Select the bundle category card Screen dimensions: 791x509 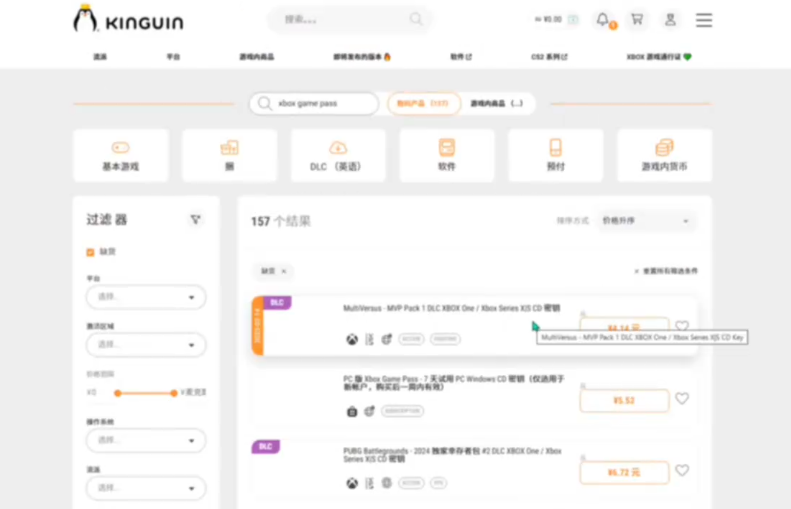(x=230, y=155)
